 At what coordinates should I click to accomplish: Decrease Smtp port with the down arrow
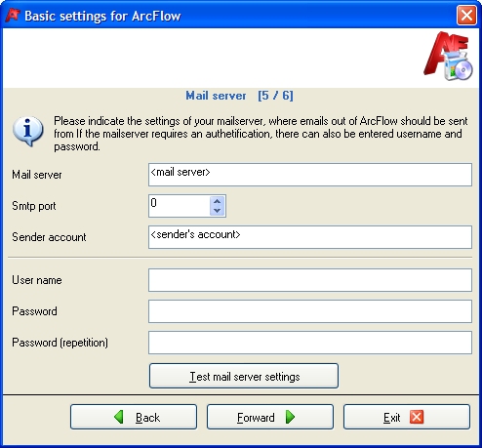(217, 211)
